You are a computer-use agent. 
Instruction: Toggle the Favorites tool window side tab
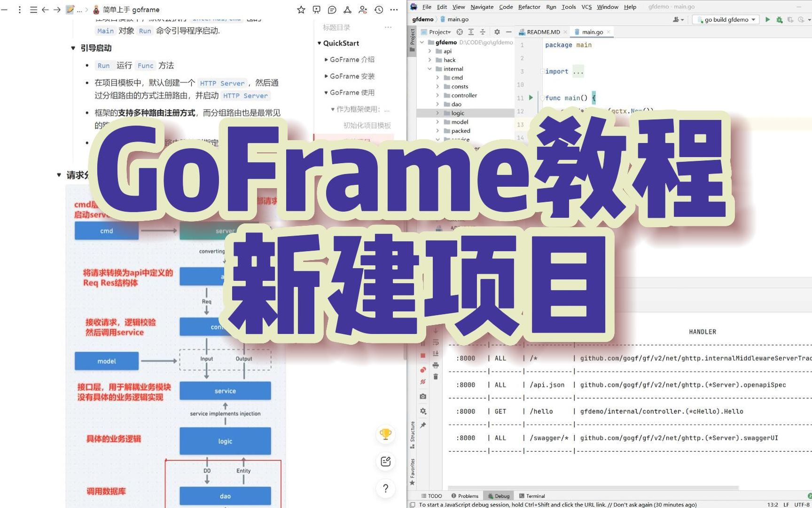[x=412, y=472]
